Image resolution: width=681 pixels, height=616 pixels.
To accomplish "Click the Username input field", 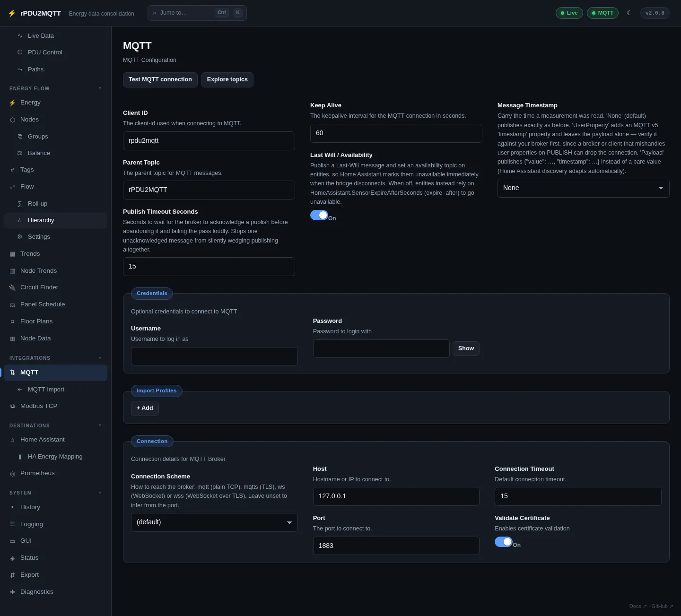I will [x=214, y=356].
